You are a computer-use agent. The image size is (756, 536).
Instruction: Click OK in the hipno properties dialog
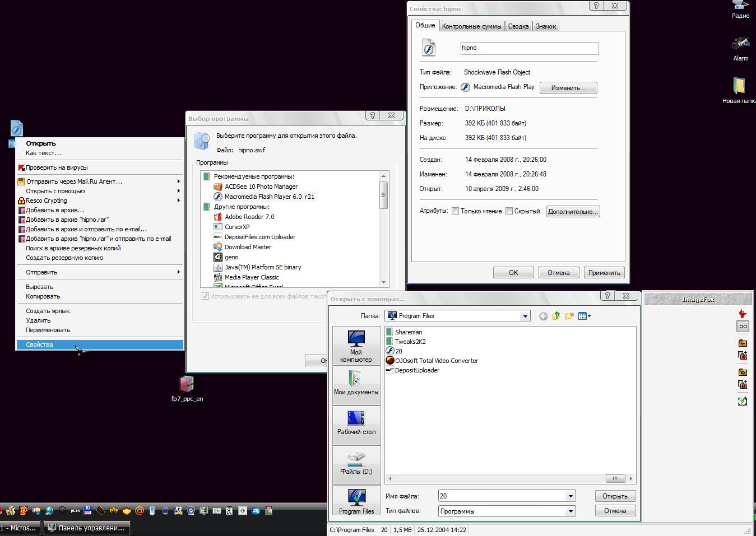[x=513, y=273]
